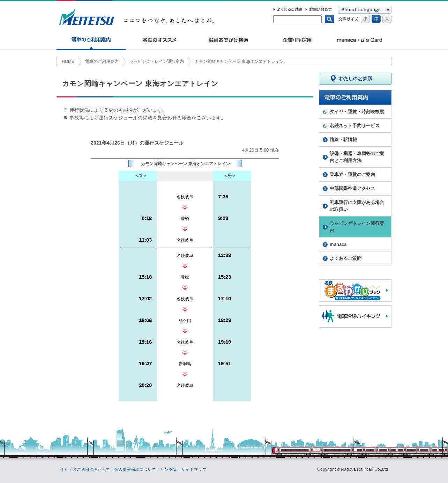Open 電車のご利用案内 main navigation tab
This screenshot has height=483, width=448.
coord(91,40)
